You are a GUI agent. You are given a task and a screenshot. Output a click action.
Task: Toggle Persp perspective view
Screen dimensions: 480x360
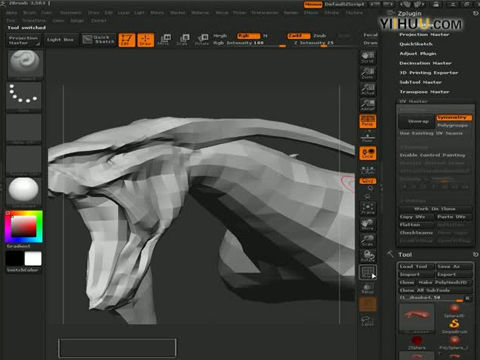(x=368, y=121)
